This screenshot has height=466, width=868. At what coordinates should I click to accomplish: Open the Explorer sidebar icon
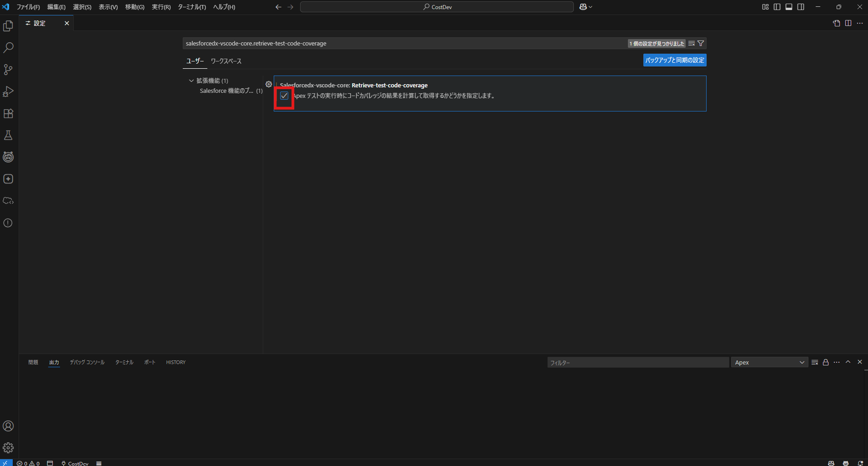pyautogui.click(x=8, y=26)
